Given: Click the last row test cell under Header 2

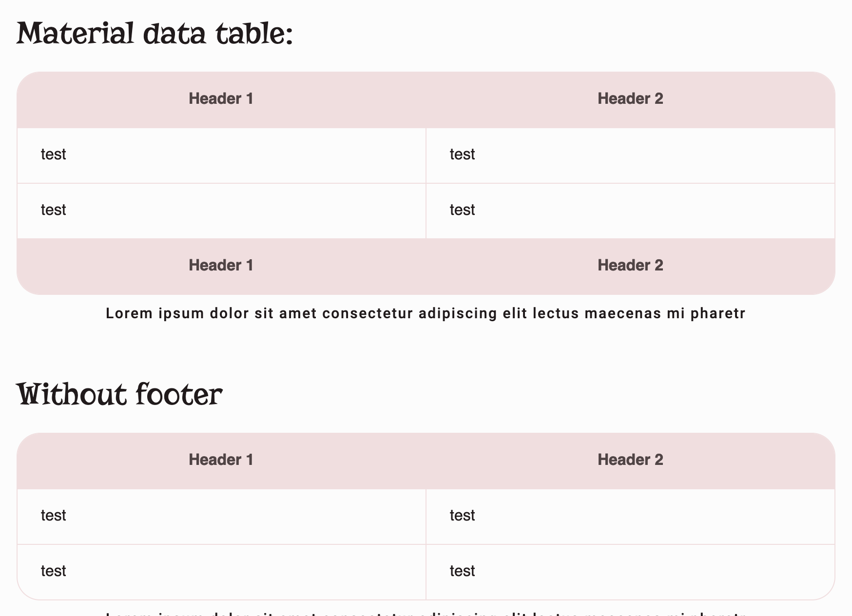Looking at the screenshot, I should tap(462, 571).
